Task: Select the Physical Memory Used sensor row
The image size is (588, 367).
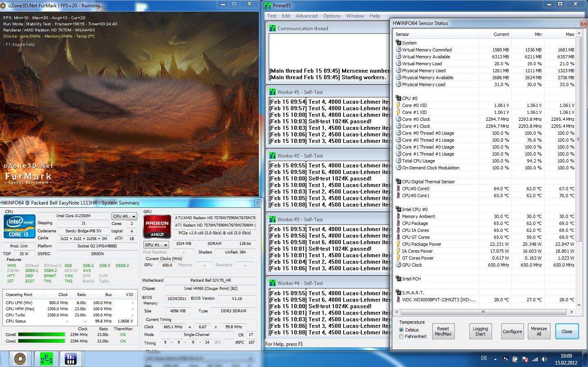Action: pyautogui.click(x=485, y=71)
